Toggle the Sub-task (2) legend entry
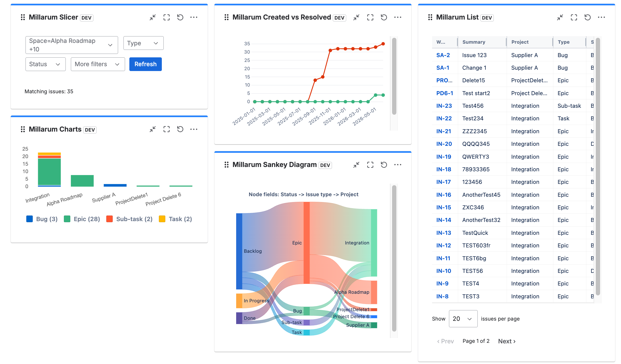Viewport: 621px width, 364px height. (129, 219)
